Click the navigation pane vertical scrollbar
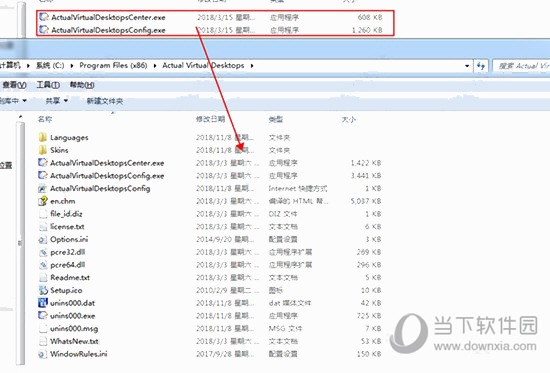The image size is (550, 373). (x=20, y=244)
